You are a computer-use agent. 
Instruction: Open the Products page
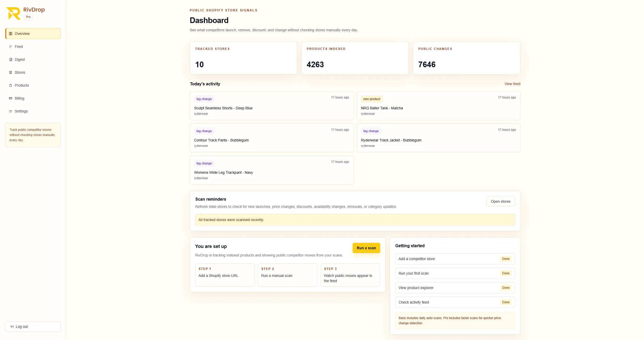point(33,85)
